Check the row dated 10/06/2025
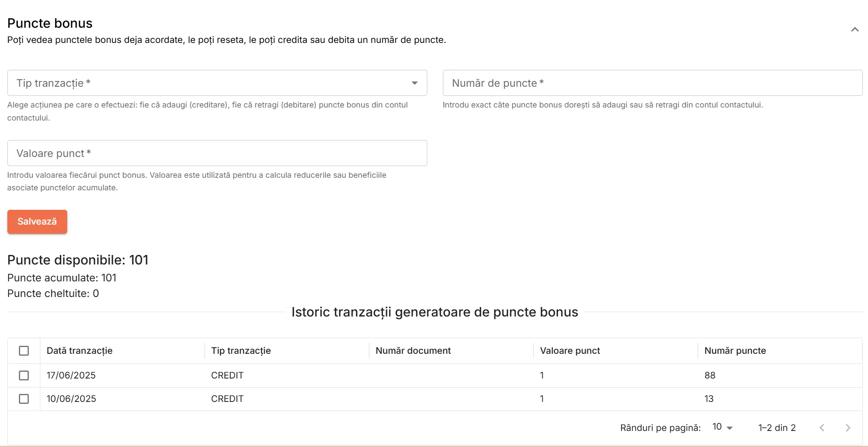Viewport: 868px width, 447px height. pyautogui.click(x=24, y=399)
